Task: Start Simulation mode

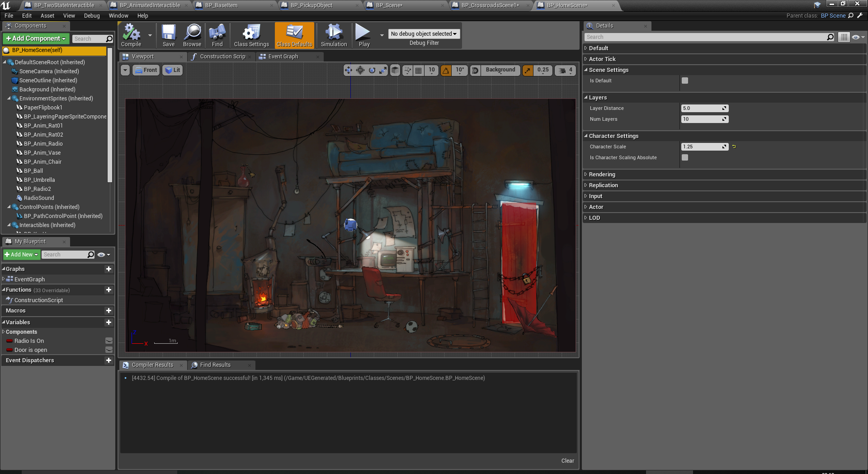Action: coord(334,35)
